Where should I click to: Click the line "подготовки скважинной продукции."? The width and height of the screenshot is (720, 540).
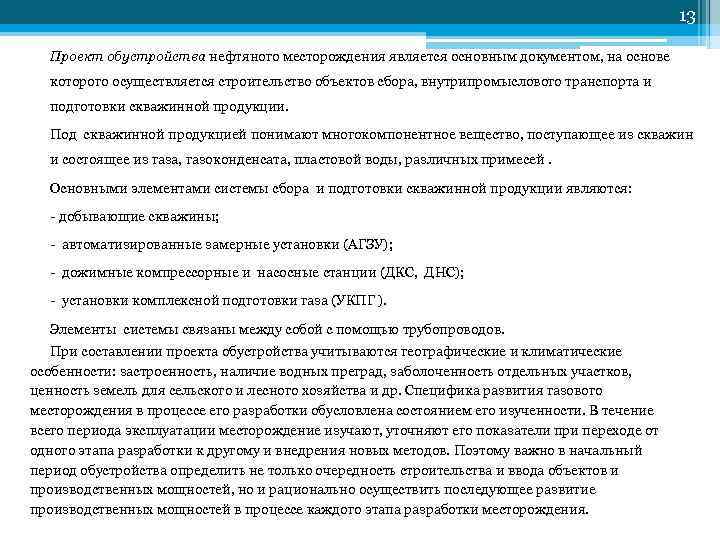(x=169, y=107)
